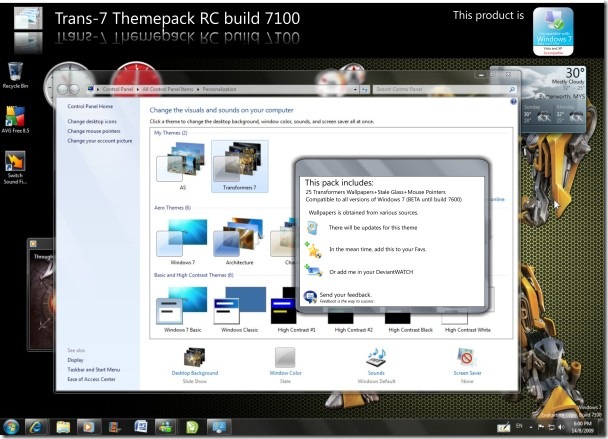Viewport: 608px width, 439px height.
Task: Show hidden tray icons arrow
Action: (x=531, y=427)
